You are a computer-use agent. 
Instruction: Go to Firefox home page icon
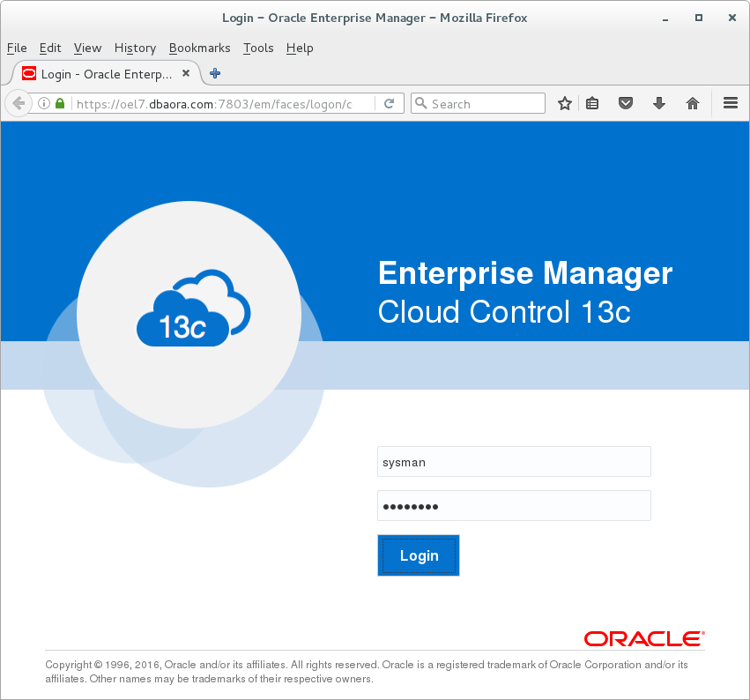pyautogui.click(x=693, y=103)
